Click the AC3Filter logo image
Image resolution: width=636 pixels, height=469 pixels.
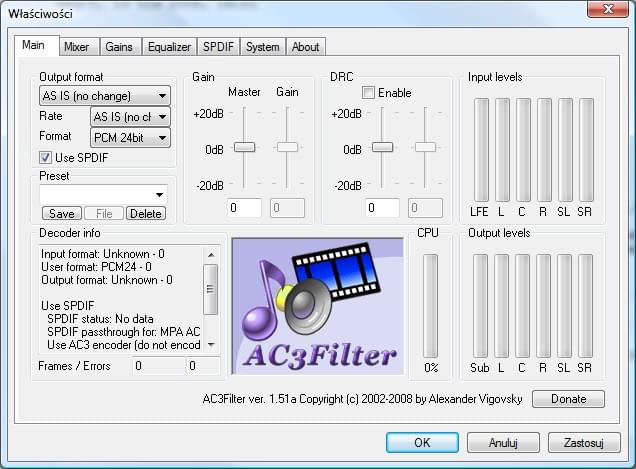click(318, 306)
